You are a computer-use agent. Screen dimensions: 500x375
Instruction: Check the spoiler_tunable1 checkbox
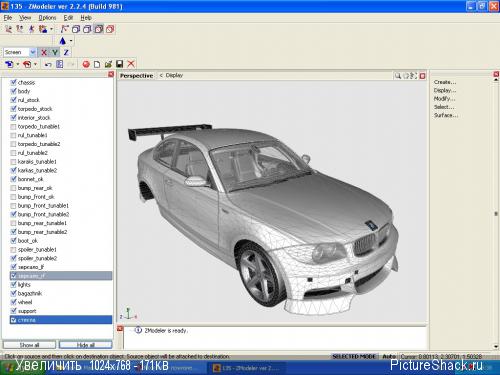pos(13,249)
